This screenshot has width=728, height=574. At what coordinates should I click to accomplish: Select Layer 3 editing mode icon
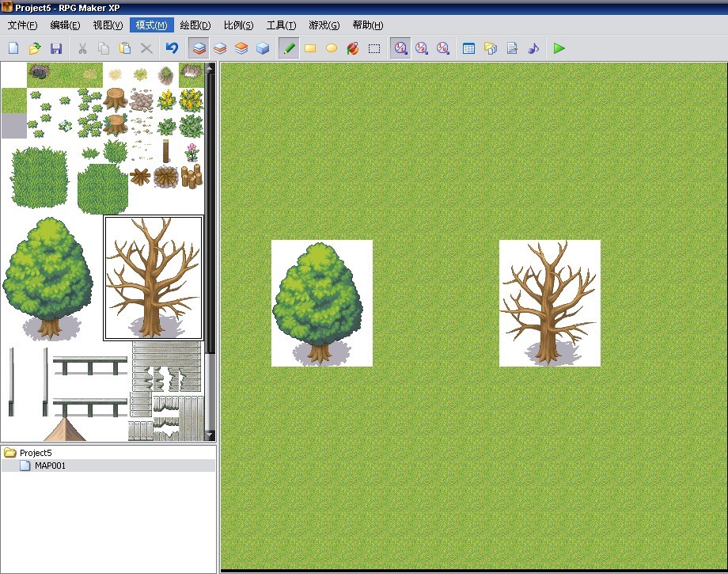point(241,48)
